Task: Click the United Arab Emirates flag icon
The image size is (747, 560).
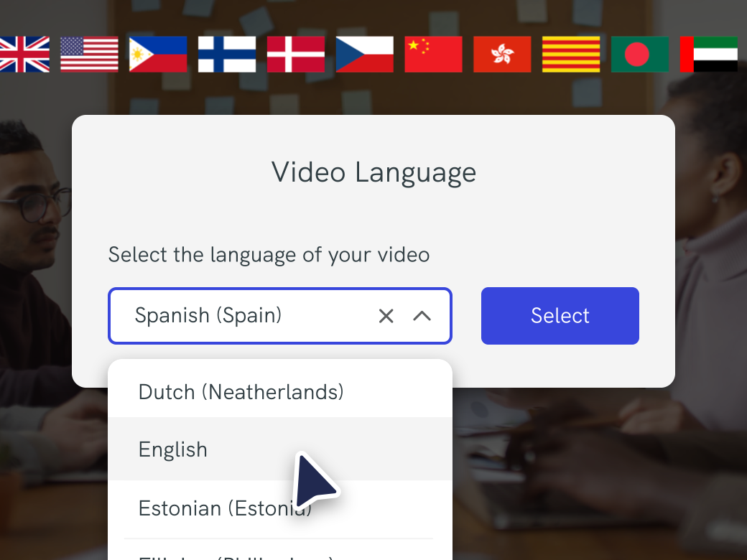Action: [x=708, y=55]
